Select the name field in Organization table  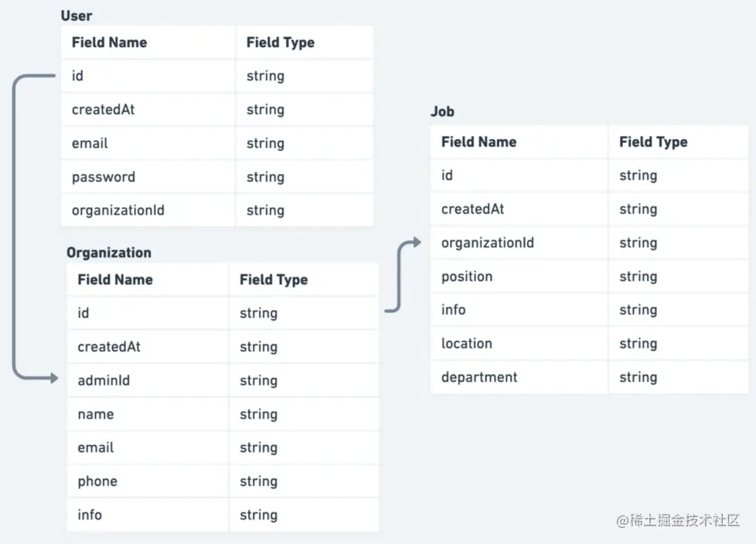point(95,414)
